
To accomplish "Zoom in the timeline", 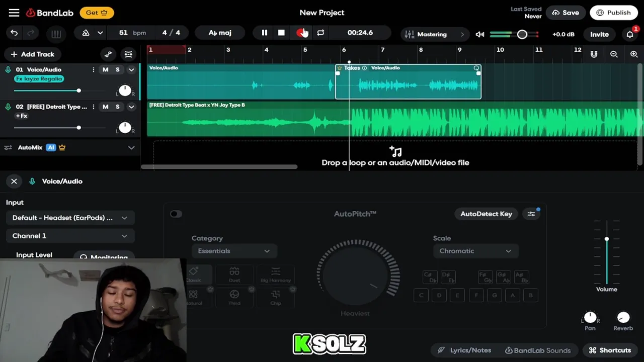I will point(634,54).
